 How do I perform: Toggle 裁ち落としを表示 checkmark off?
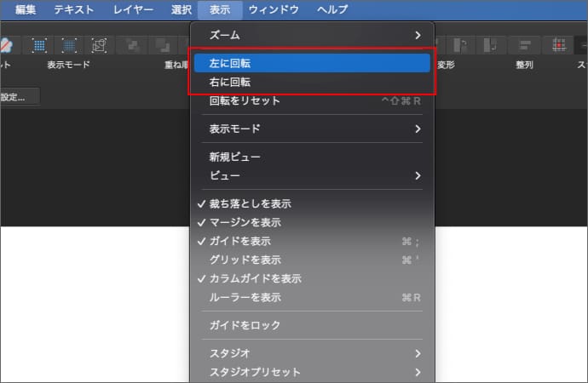tap(251, 204)
